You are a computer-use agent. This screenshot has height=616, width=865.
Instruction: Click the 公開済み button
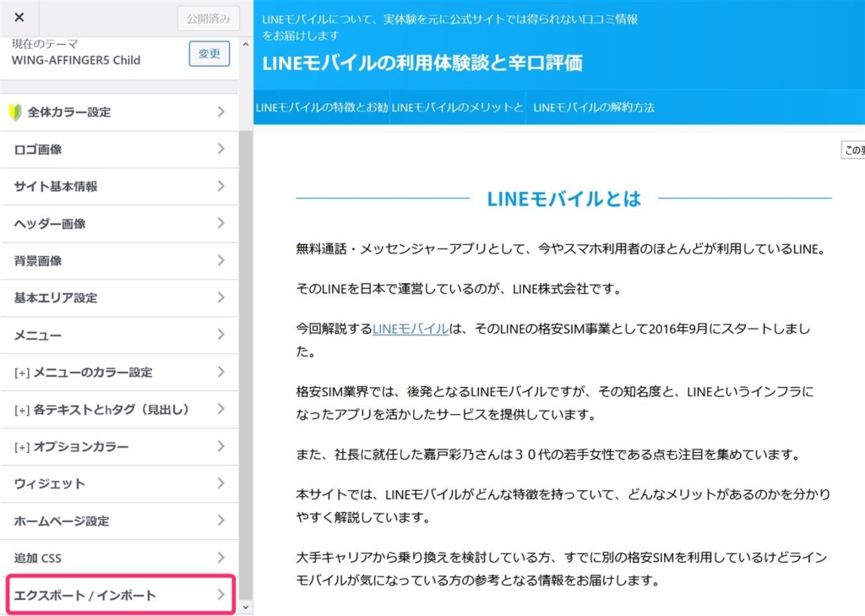tap(209, 19)
